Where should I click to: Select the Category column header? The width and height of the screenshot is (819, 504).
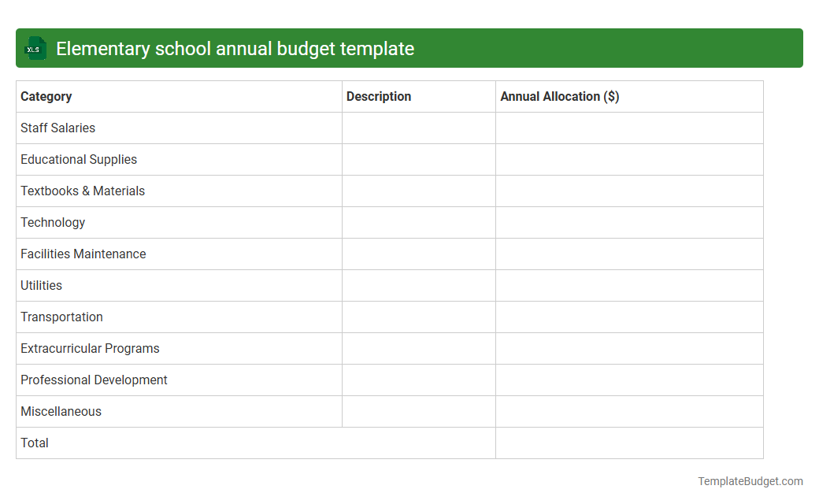pyautogui.click(x=46, y=96)
